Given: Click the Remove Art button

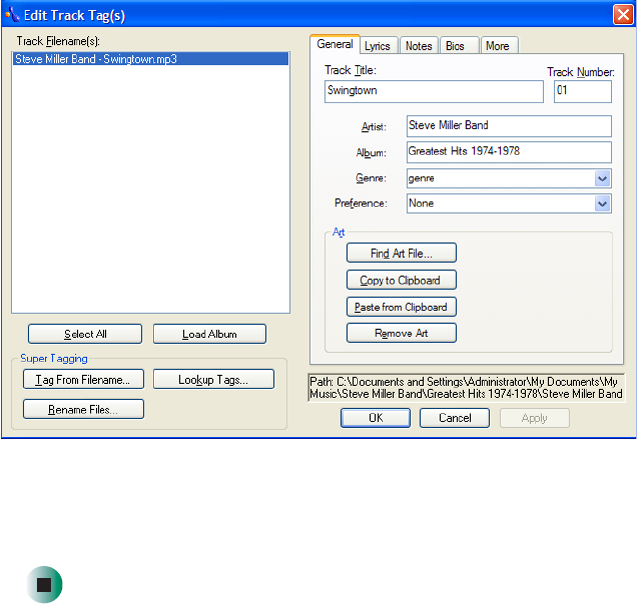Looking at the screenshot, I should [x=401, y=333].
